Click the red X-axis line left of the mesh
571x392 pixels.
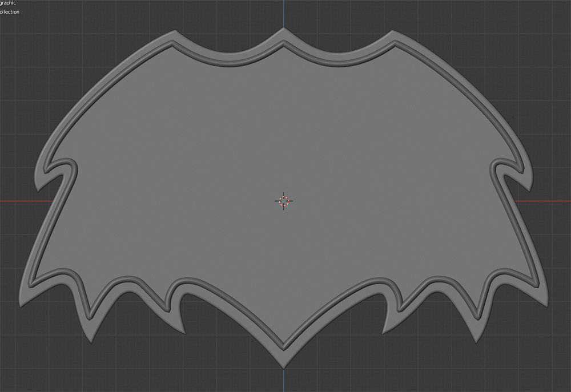click(17, 201)
